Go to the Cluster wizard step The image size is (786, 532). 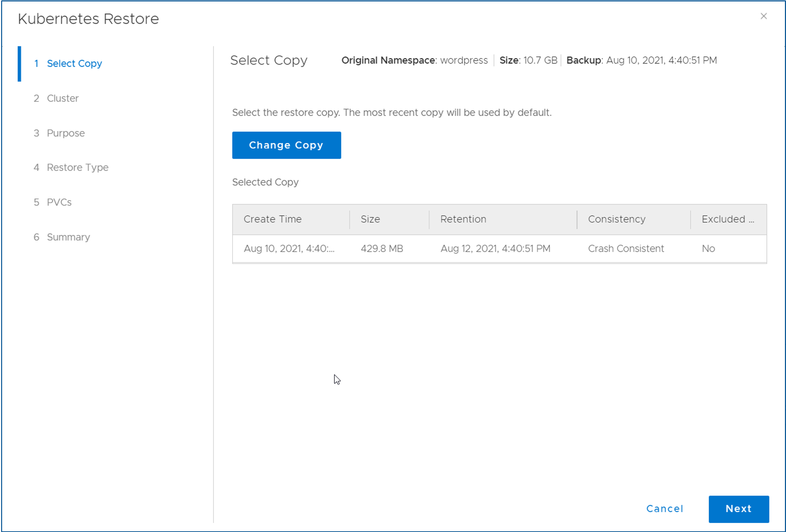(63, 98)
